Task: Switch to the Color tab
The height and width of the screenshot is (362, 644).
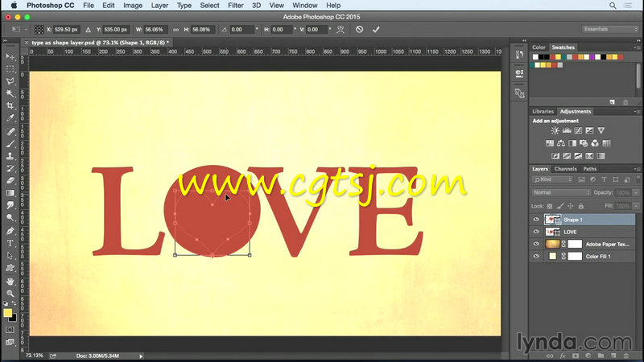Action: point(539,47)
